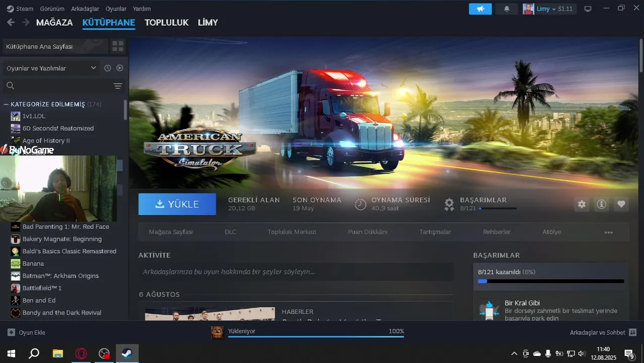Click the blue announcements megaphone button

coord(480,9)
